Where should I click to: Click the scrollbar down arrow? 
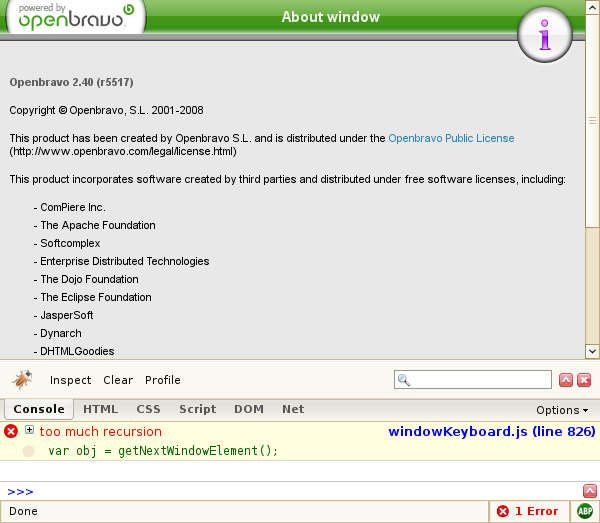coord(592,351)
